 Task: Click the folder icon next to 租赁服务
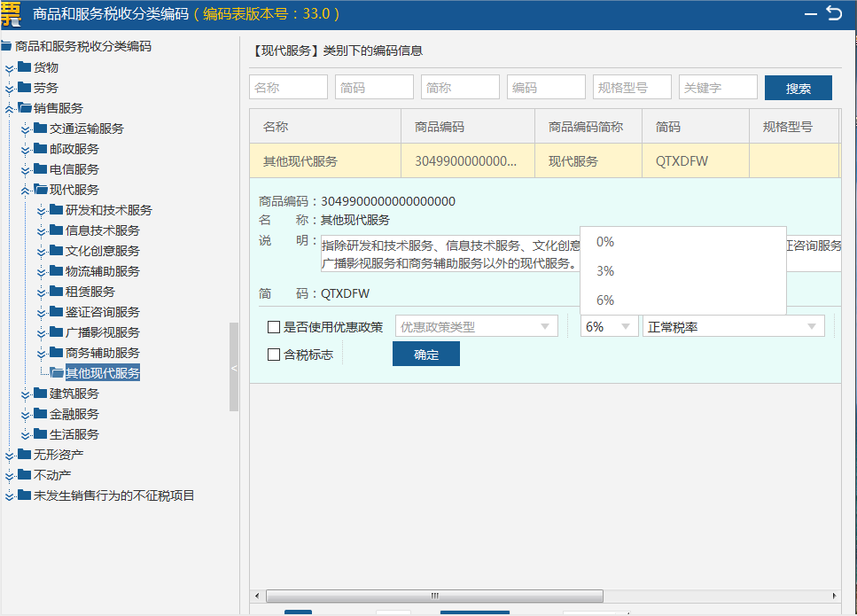[x=57, y=292]
